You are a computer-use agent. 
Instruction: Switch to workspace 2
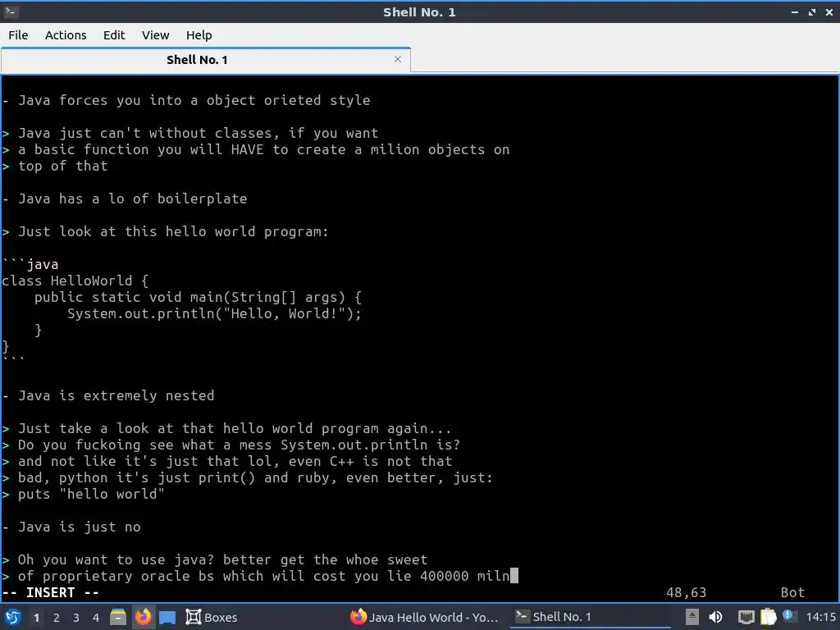click(x=57, y=618)
